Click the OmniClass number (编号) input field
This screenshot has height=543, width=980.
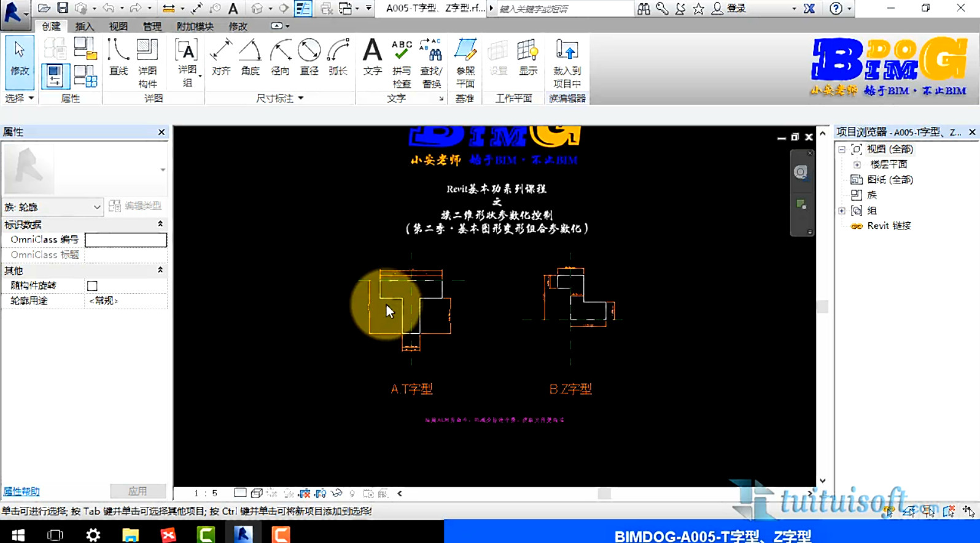[x=126, y=239]
